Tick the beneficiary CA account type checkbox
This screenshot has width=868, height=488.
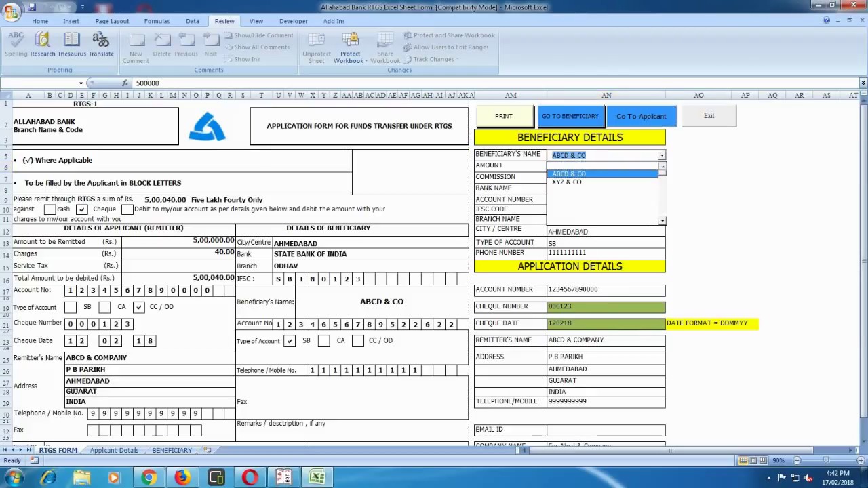click(323, 341)
